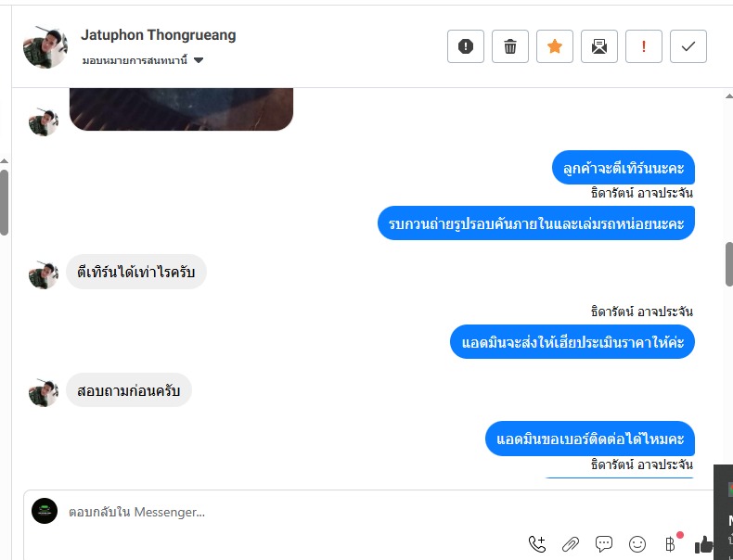Open the shared photo in chat

181,108
